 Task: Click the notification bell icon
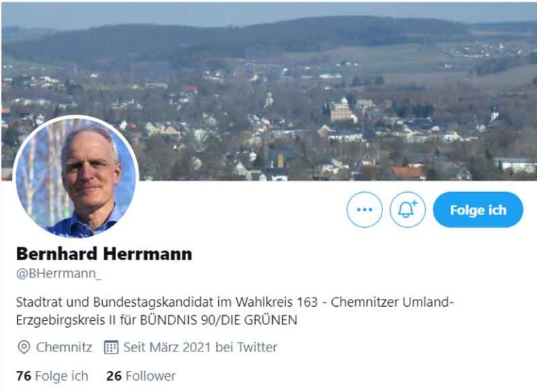pyautogui.click(x=408, y=210)
